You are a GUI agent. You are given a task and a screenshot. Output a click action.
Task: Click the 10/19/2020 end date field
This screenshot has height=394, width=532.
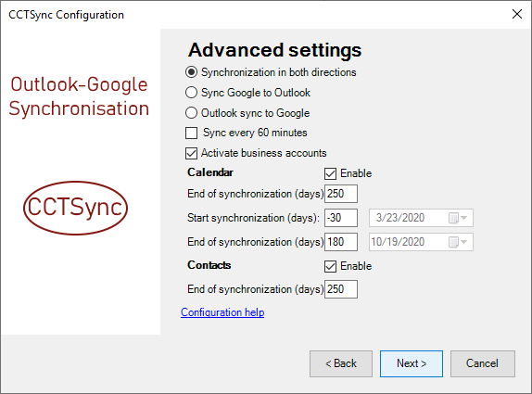coord(421,242)
